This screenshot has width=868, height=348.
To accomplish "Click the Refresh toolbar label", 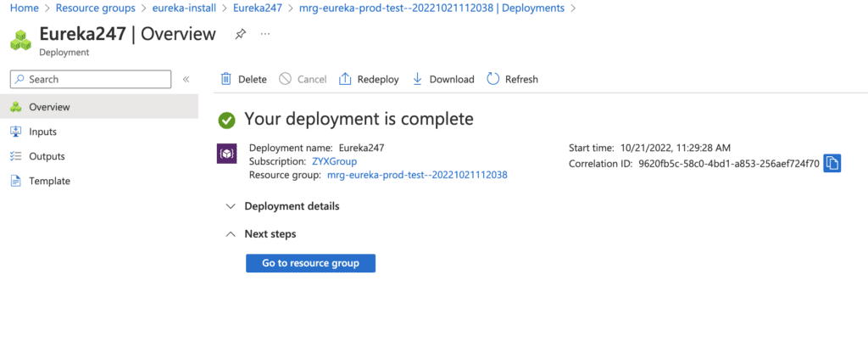I will pos(521,79).
